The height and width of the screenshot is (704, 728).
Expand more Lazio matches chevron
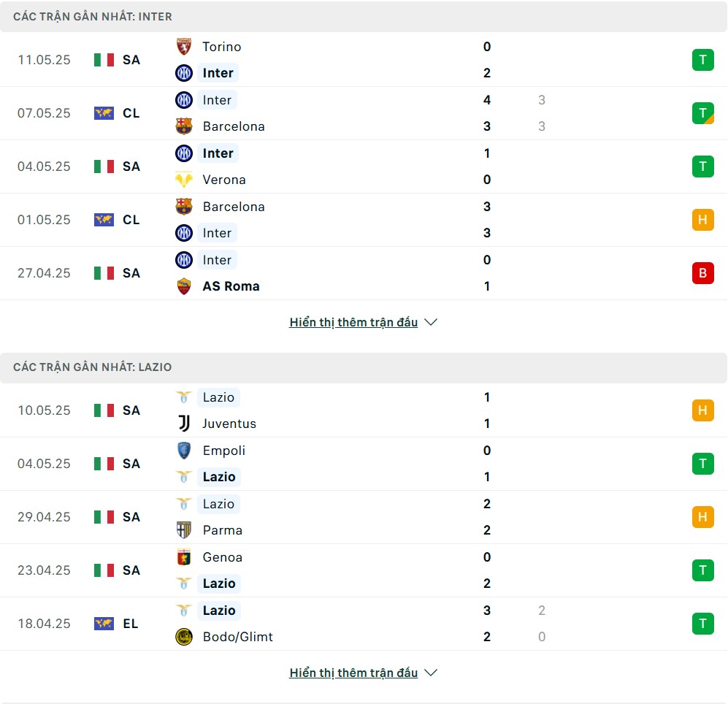point(431,673)
